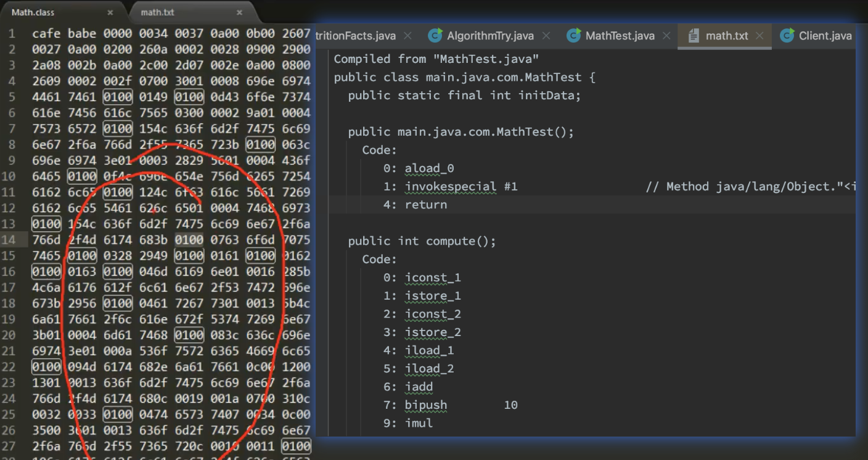Close the math.txt tab in Sublime
868x460 pixels.
tap(239, 12)
